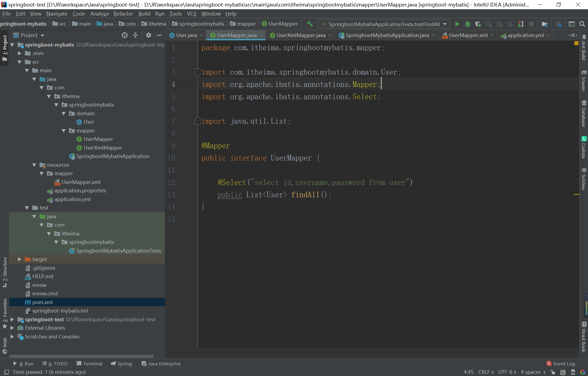Click the Build Project hammer icon
The width and height of the screenshot is (588, 376).
point(310,24)
